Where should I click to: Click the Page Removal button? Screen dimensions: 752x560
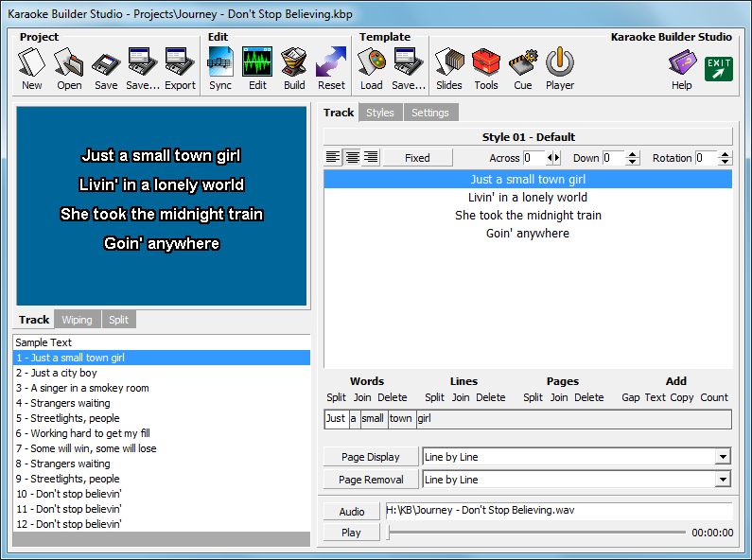tap(371, 480)
